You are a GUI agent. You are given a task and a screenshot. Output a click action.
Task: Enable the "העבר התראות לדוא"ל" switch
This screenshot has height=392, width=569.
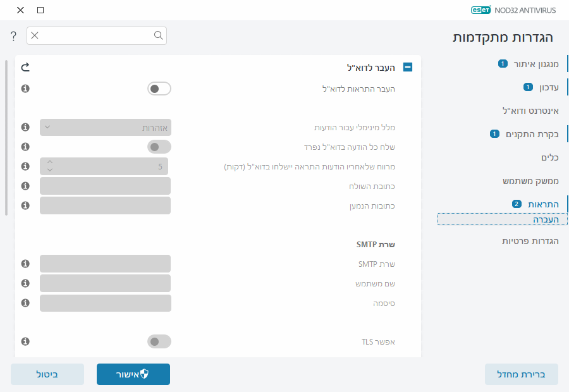point(159,89)
